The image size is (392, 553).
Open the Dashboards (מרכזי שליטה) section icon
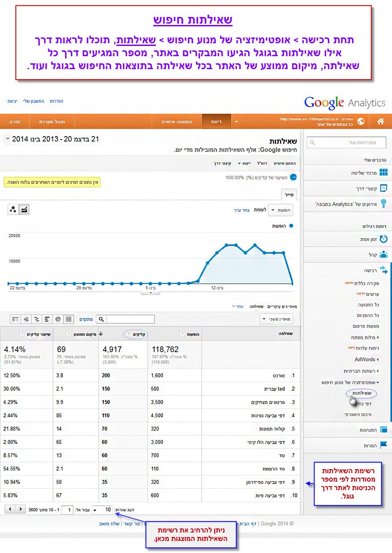383,172
